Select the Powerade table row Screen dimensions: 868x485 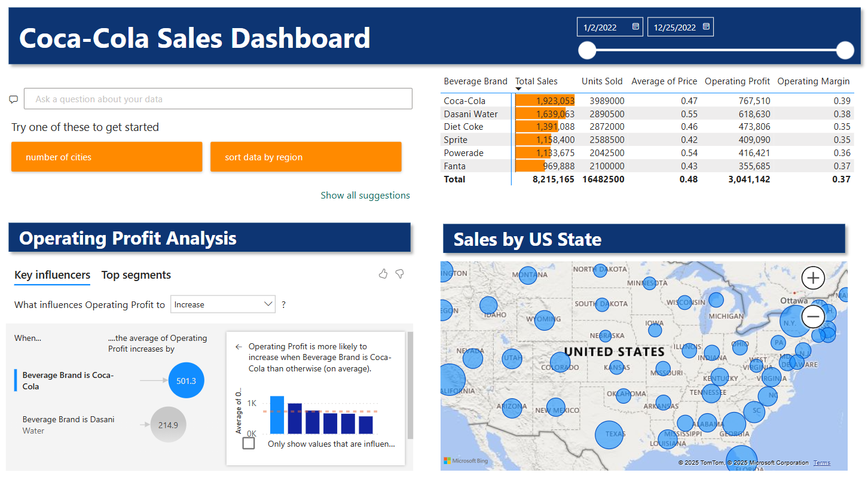(647, 153)
